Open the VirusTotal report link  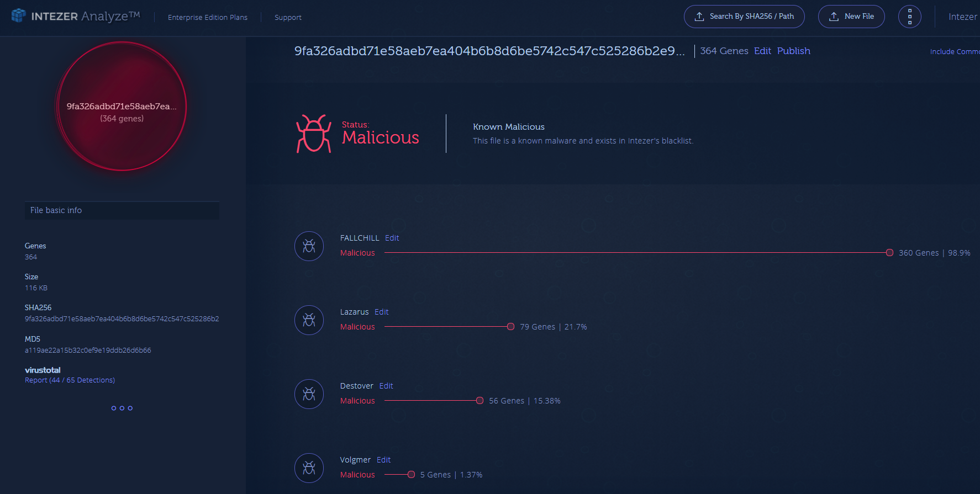(70, 380)
